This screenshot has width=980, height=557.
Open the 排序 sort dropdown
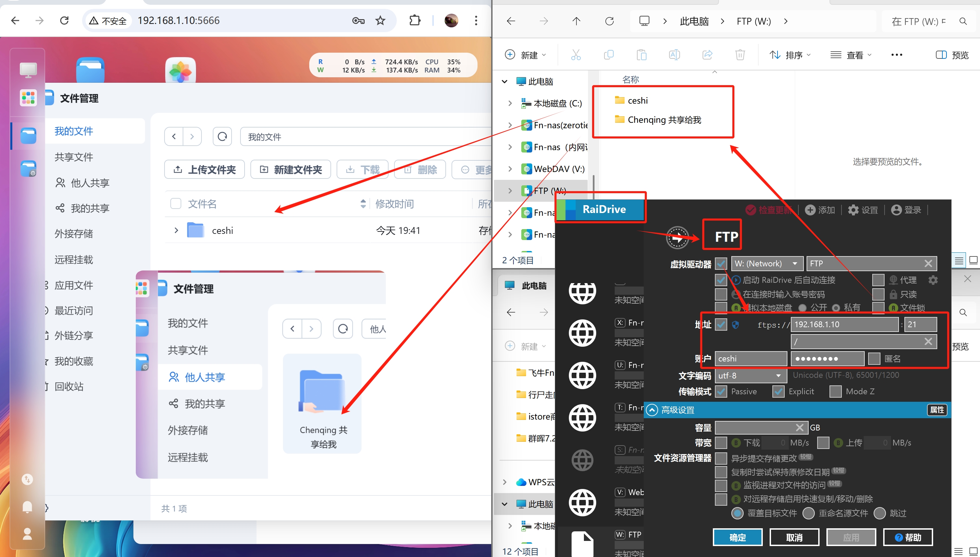pyautogui.click(x=790, y=55)
